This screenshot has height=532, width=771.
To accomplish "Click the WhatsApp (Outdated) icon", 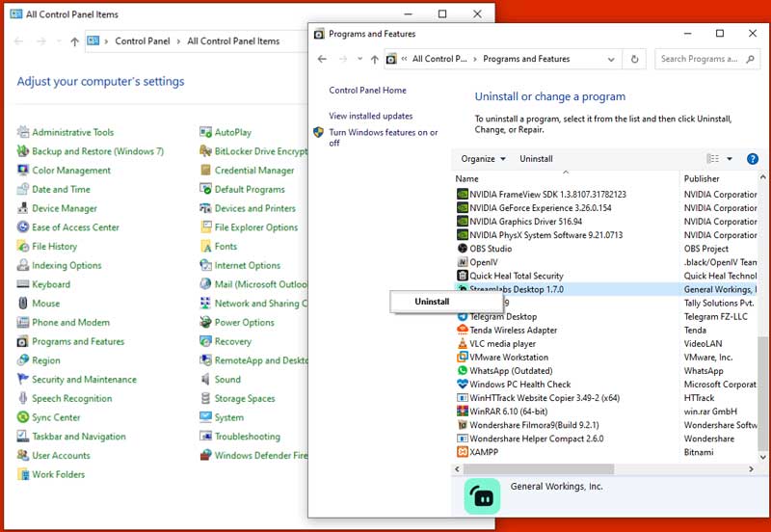I will [463, 370].
